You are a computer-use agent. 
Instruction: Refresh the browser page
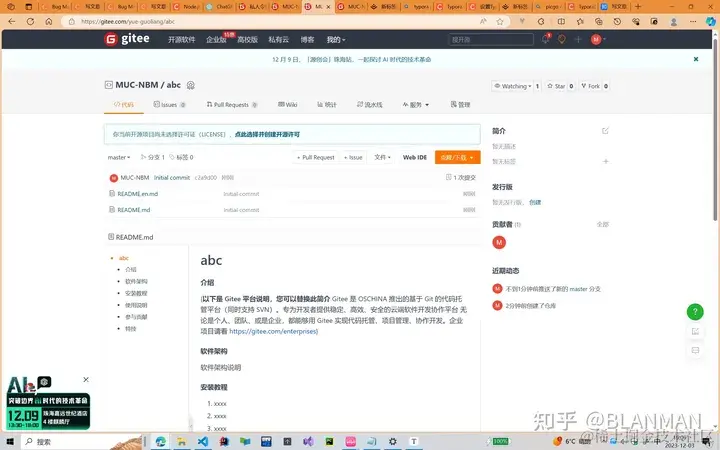tap(30, 21)
